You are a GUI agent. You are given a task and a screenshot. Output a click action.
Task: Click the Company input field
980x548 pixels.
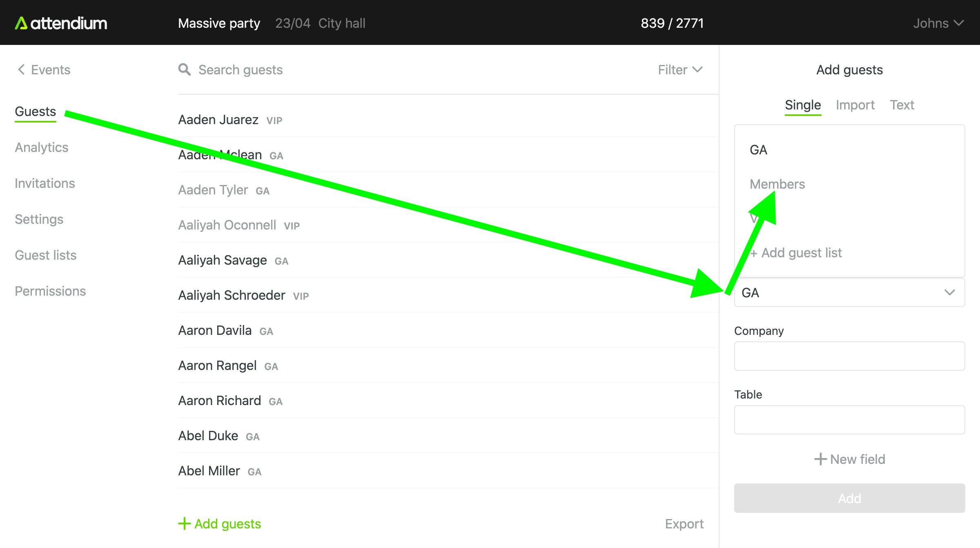849,356
